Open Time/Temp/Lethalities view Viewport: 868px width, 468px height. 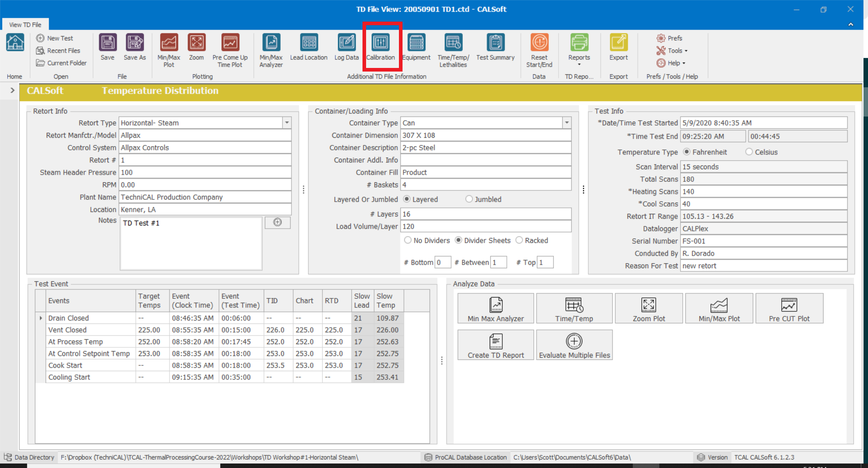(x=453, y=50)
